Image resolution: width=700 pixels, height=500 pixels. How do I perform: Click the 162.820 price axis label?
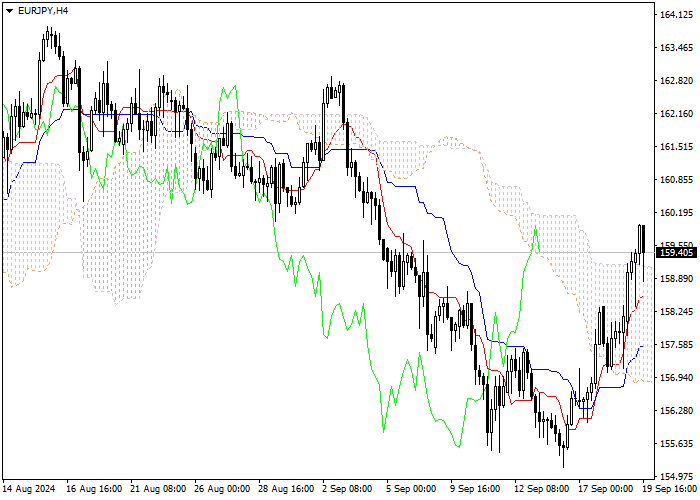coord(677,81)
